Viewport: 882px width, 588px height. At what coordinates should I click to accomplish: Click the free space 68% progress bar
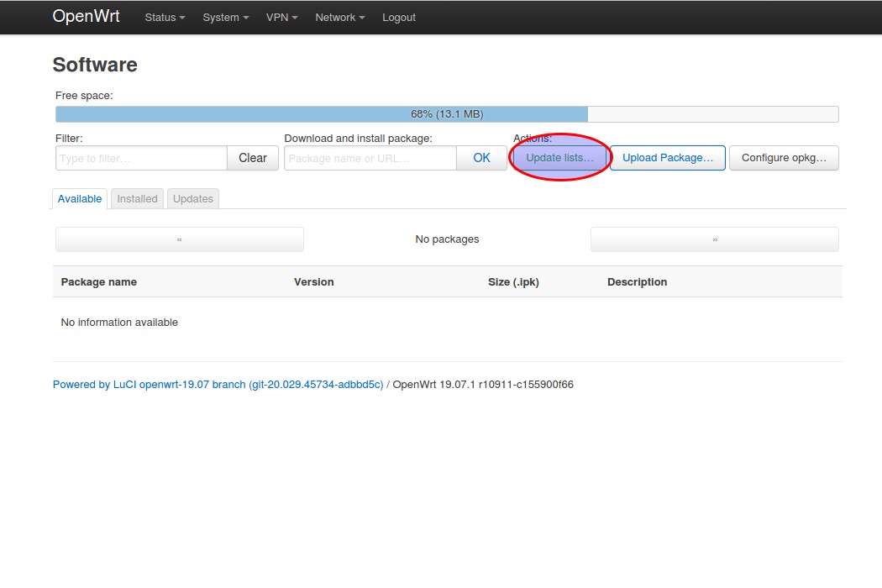click(x=447, y=114)
